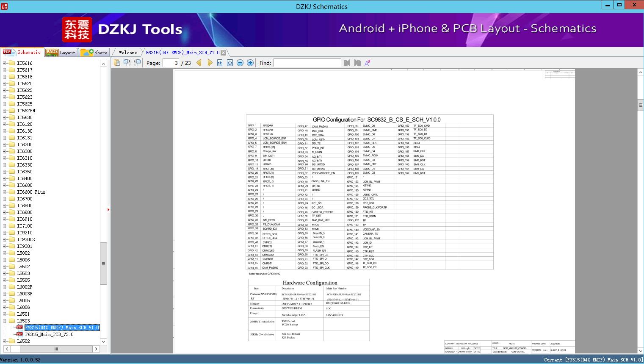Select the L6002P folder
Image resolution: width=644 pixels, height=364 pixels.
pyautogui.click(x=25, y=287)
